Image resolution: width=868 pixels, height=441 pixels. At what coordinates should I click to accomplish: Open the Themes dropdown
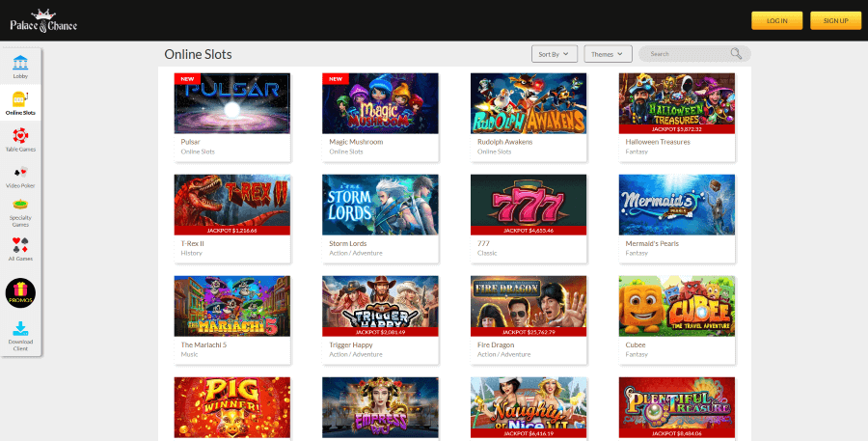pyautogui.click(x=608, y=54)
